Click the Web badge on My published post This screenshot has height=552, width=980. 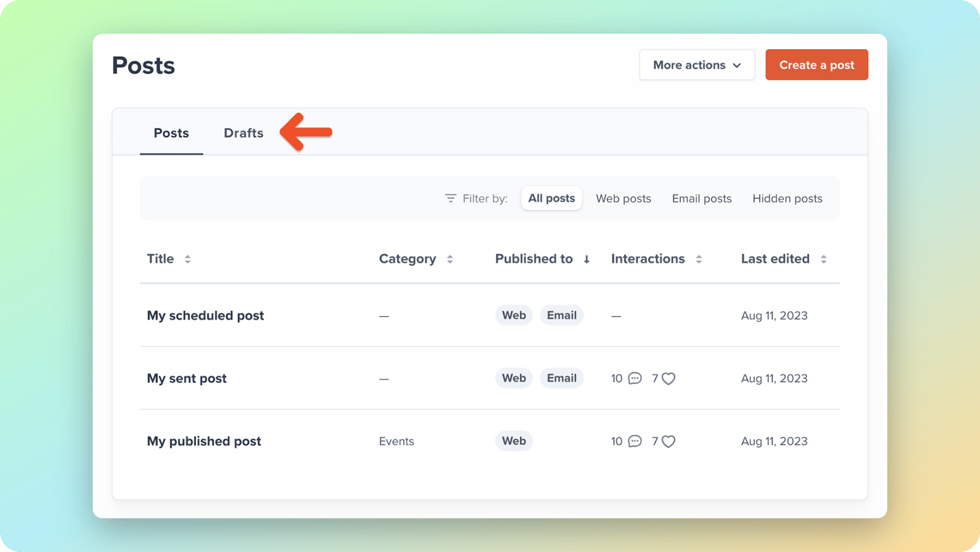point(514,441)
